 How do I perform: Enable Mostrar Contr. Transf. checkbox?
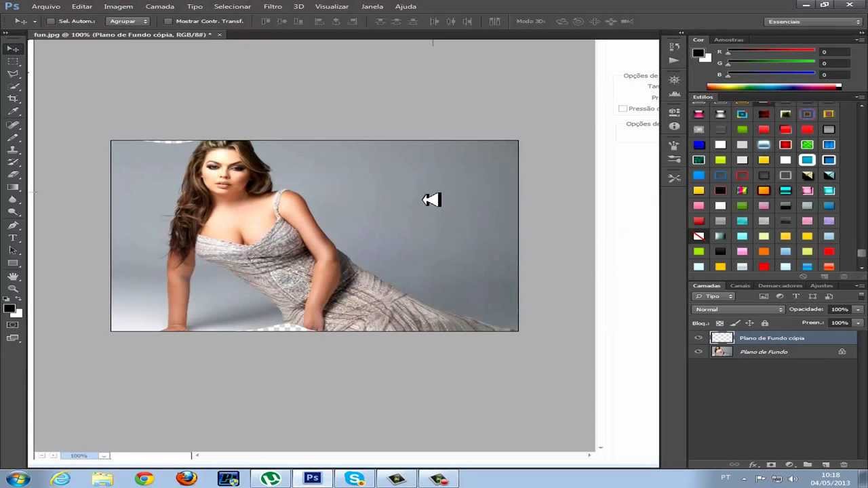tap(168, 21)
